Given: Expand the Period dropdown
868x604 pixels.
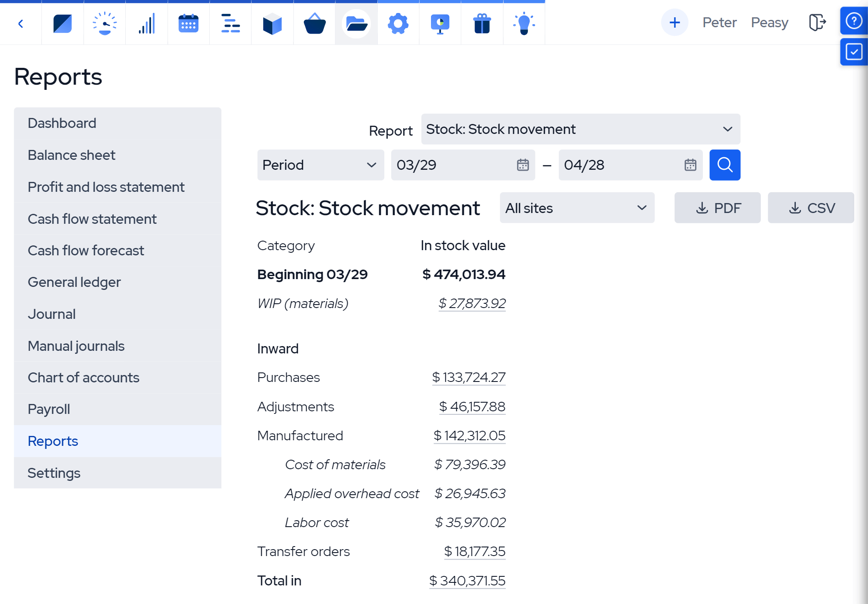Looking at the screenshot, I should 320,165.
